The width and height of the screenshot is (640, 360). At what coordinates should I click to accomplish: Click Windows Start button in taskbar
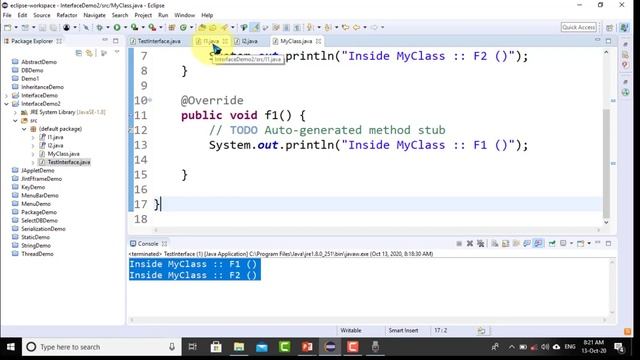[x=11, y=347]
